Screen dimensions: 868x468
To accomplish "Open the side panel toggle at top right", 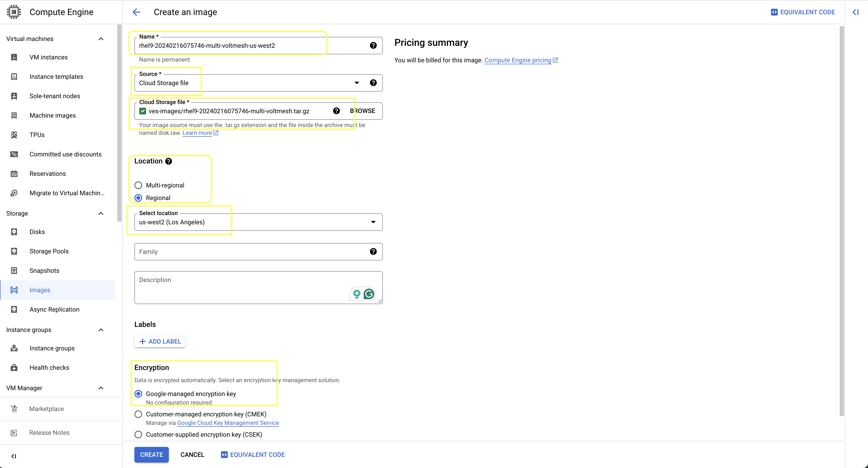I will (856, 12).
